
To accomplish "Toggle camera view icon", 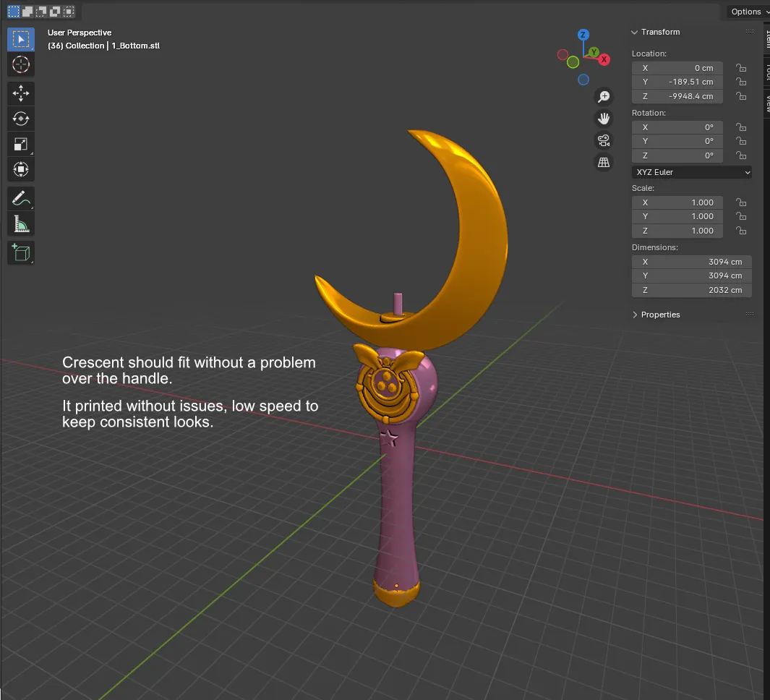I will click(x=604, y=140).
